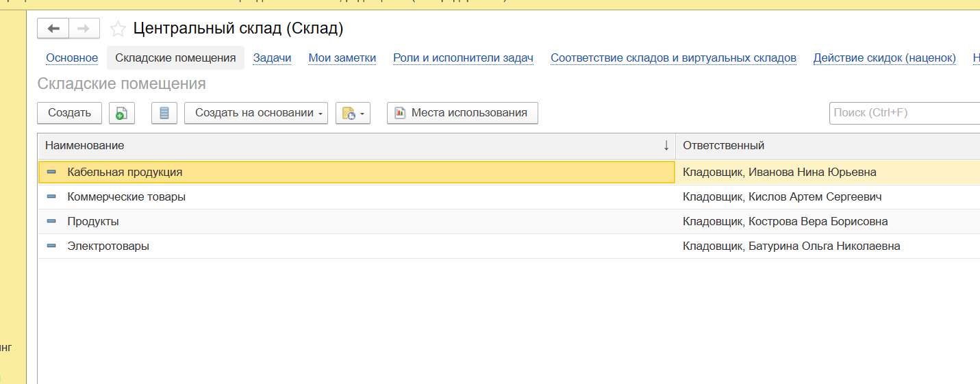980x384 pixels.
Task: Click the row icon beside Продукты
Action: pyautogui.click(x=51, y=221)
